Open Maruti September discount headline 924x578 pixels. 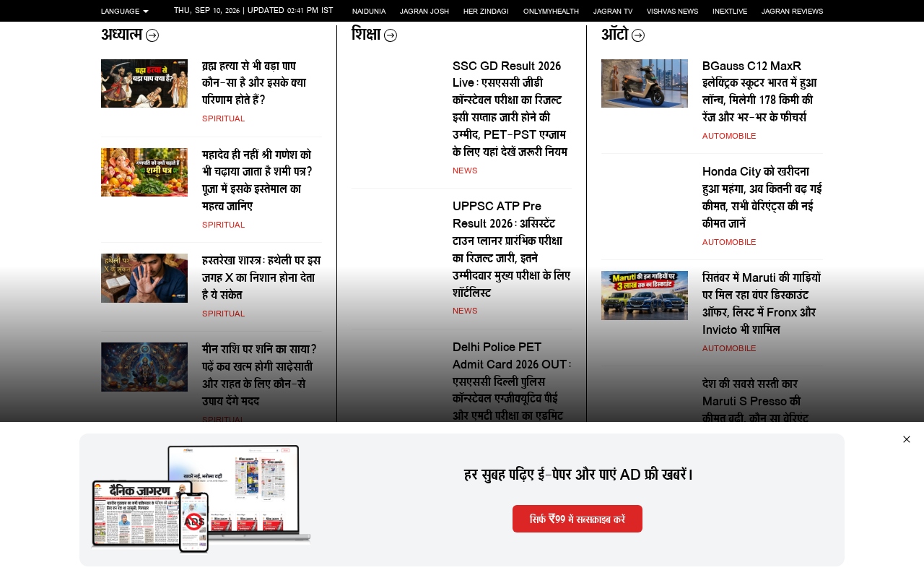(x=762, y=303)
